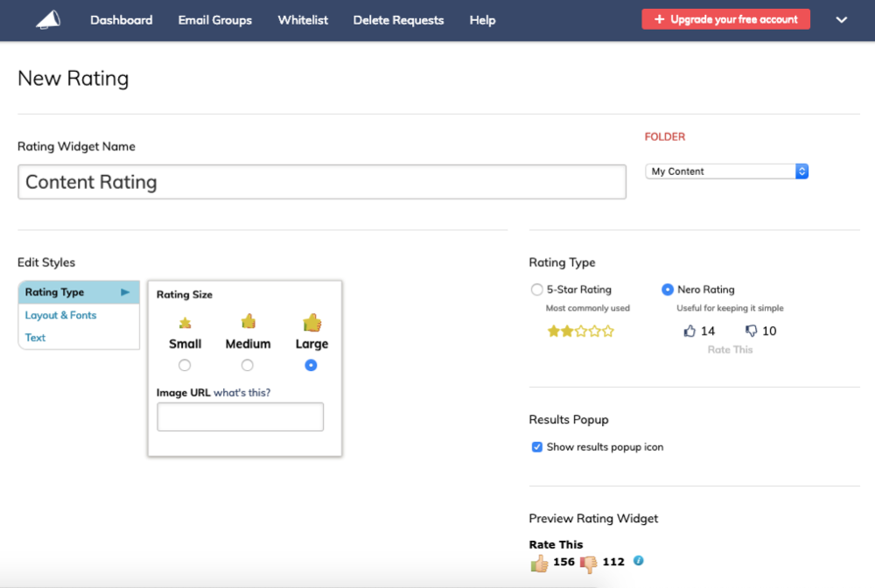Click the Medium thumbs-up size icon
875x588 pixels.
[x=248, y=321]
